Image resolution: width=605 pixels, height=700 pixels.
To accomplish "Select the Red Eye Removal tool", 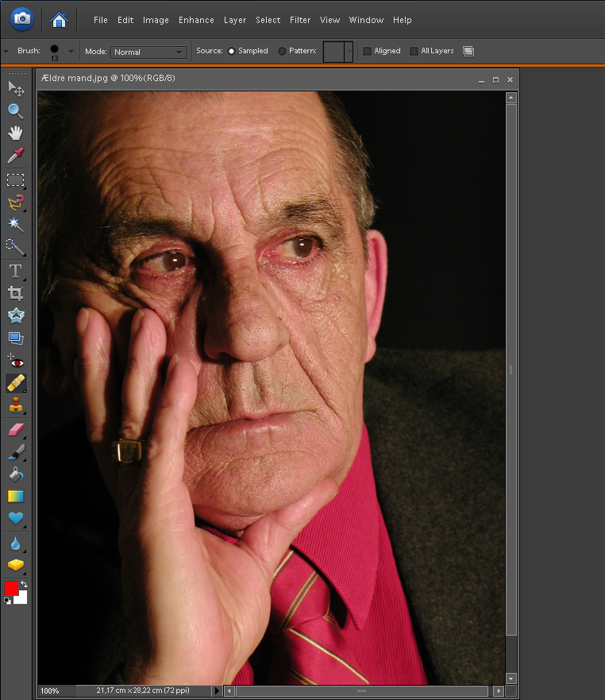I will click(x=15, y=361).
